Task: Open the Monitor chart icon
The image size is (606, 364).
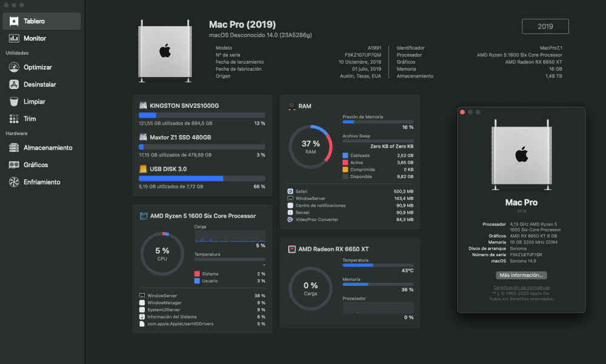Action: pyautogui.click(x=14, y=38)
